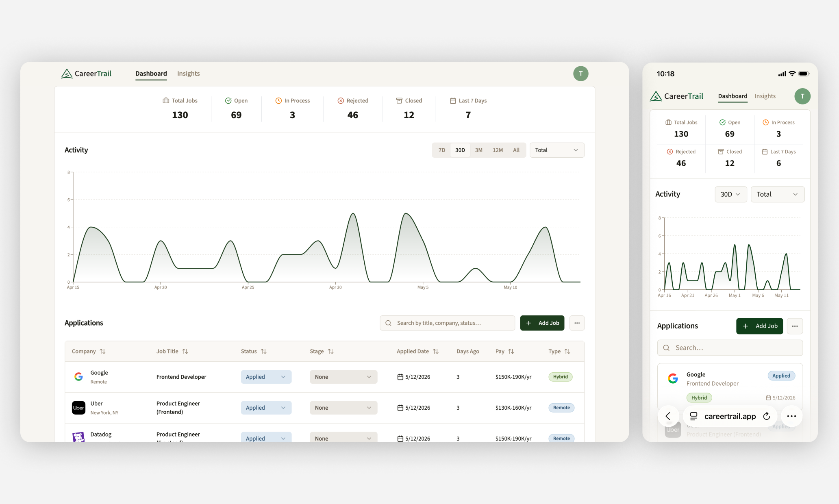Viewport: 839px width, 504px height.
Task: Switch to the desktop Dashboard tab
Action: click(x=151, y=74)
